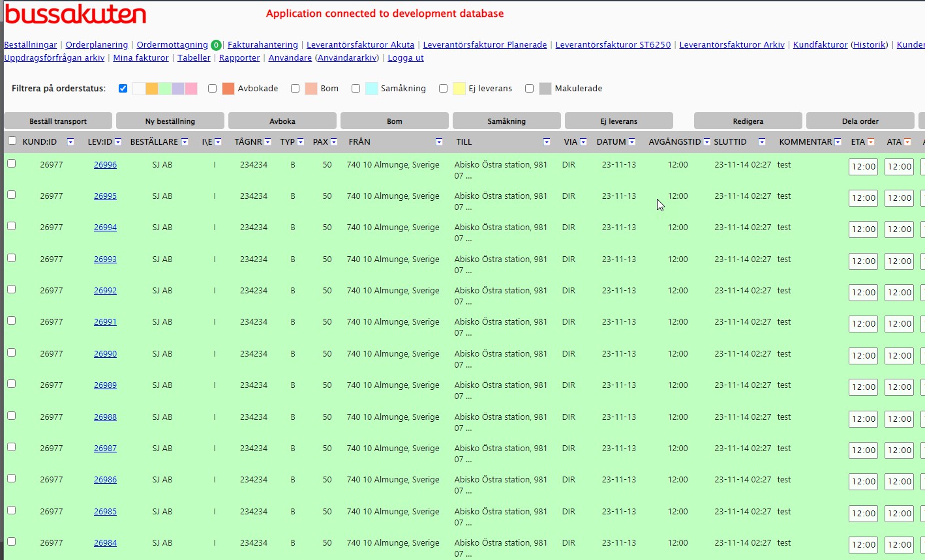Screen dimensions: 925x560
Task: Click the Bom action button
Action: 395,121
